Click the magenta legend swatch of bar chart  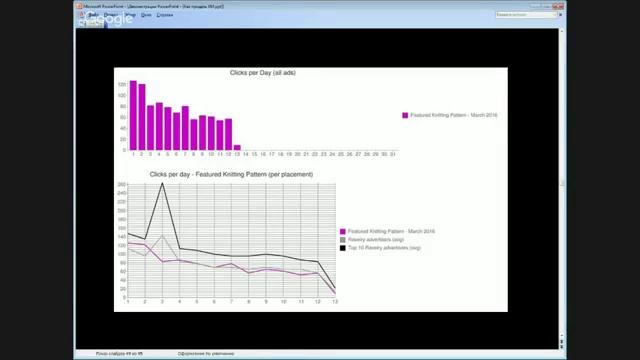tap(405, 115)
